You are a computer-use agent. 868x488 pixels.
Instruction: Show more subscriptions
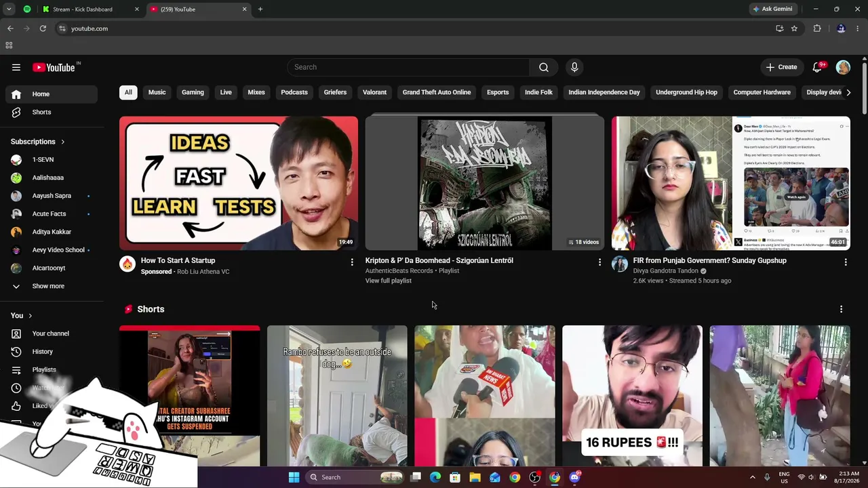[52, 286]
